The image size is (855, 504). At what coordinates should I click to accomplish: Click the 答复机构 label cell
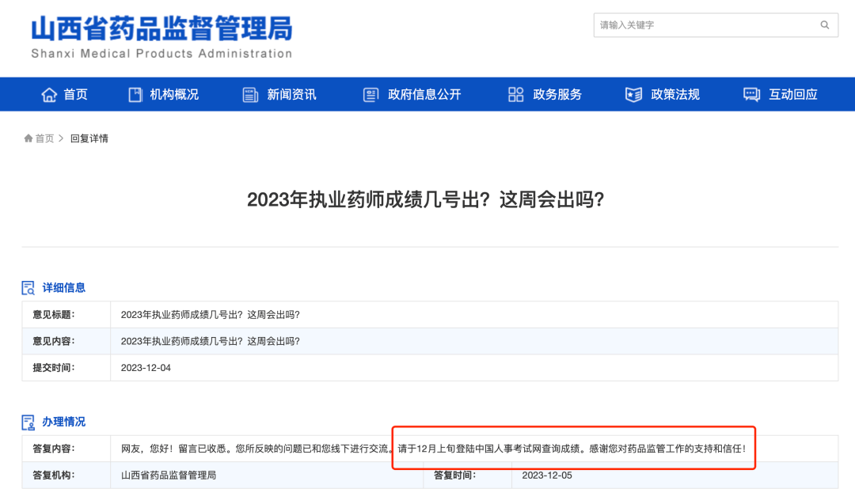click(x=66, y=476)
